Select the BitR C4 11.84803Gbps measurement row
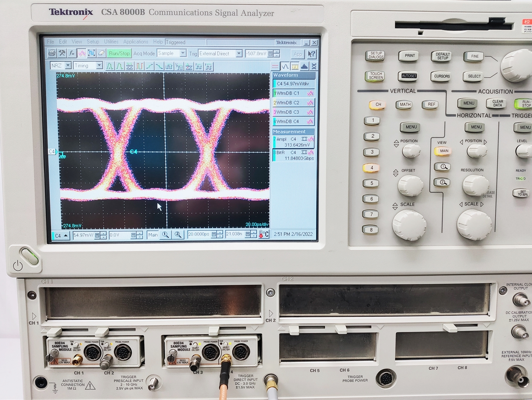Image resolution: width=532 pixels, height=400 pixels. pyautogui.click(x=294, y=155)
